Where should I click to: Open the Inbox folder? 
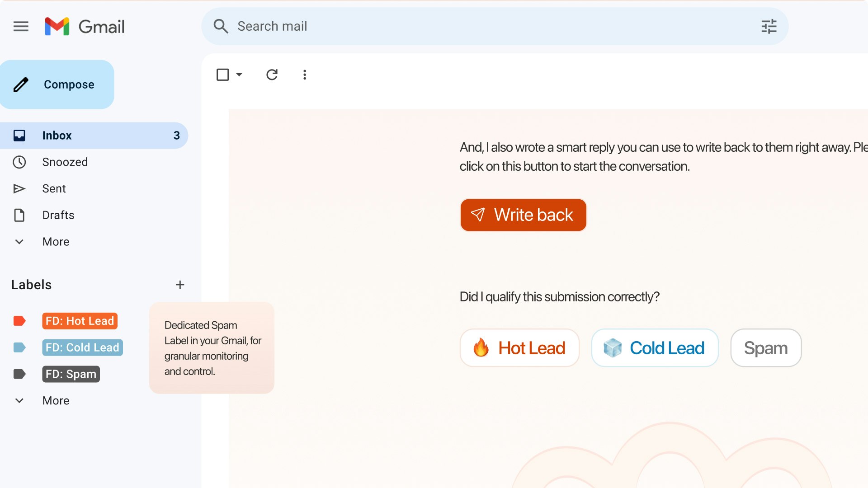[x=57, y=135]
